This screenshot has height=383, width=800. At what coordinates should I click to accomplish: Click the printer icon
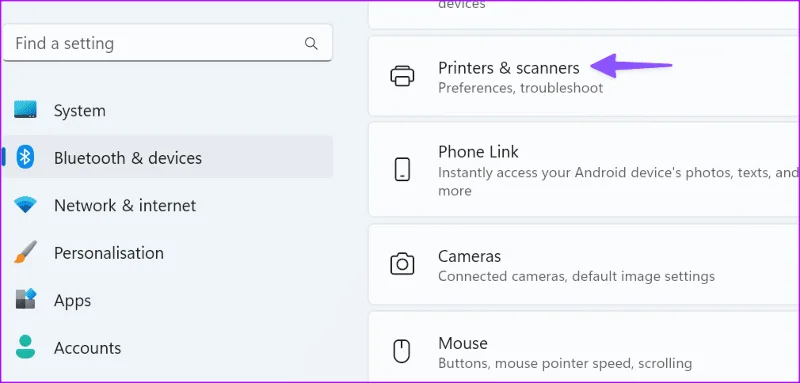tap(402, 76)
